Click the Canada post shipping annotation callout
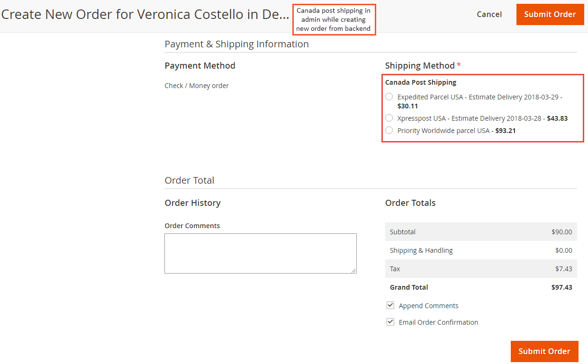 click(334, 19)
